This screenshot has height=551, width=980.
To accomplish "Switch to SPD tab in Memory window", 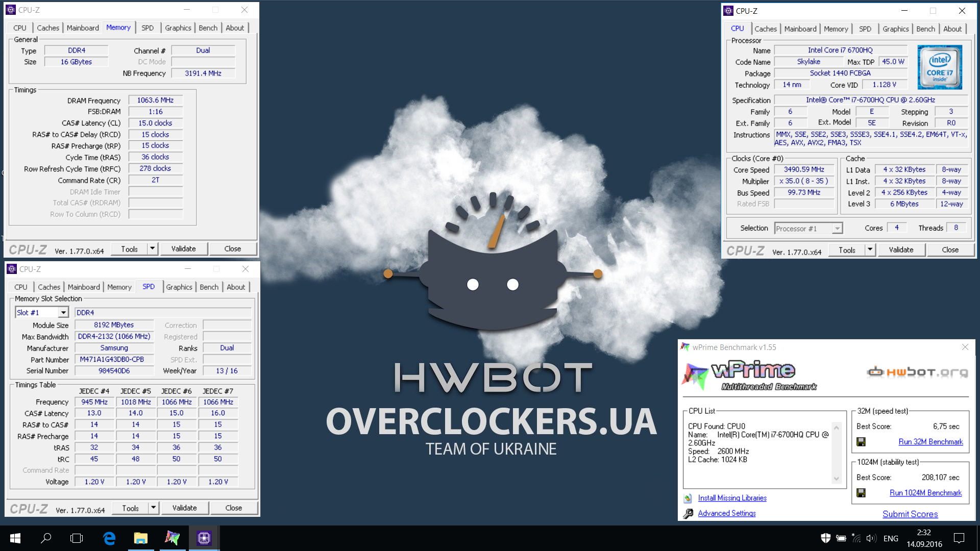I will pyautogui.click(x=148, y=28).
